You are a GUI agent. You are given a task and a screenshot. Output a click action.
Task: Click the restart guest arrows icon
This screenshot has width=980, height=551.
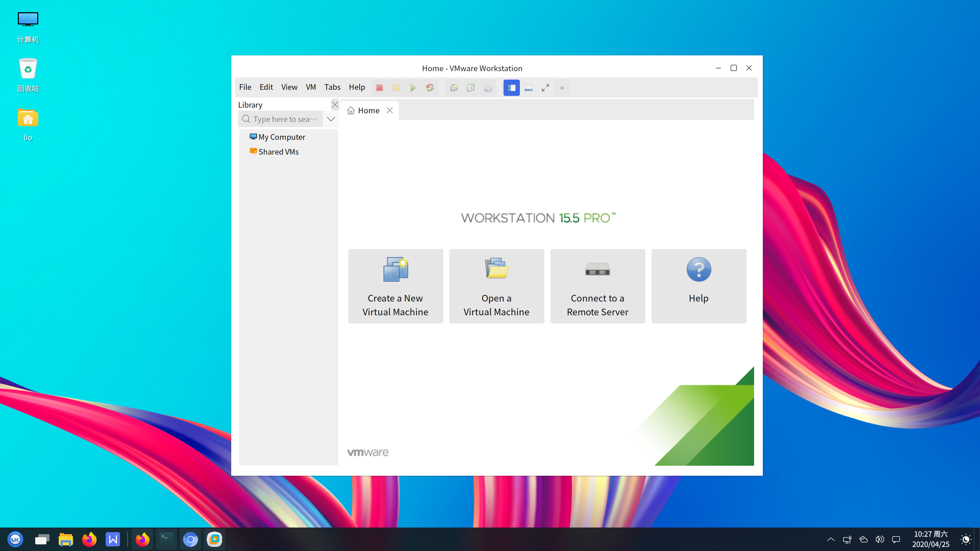click(430, 88)
